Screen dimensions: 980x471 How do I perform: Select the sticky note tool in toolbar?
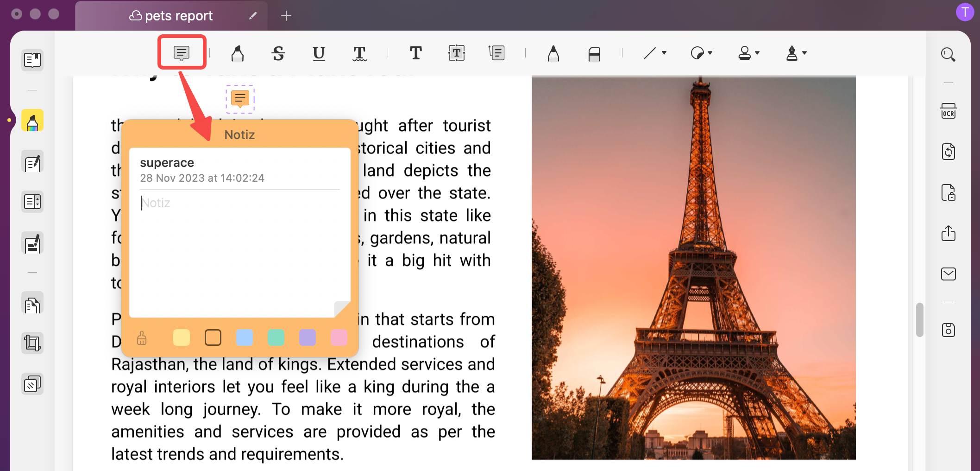182,53
